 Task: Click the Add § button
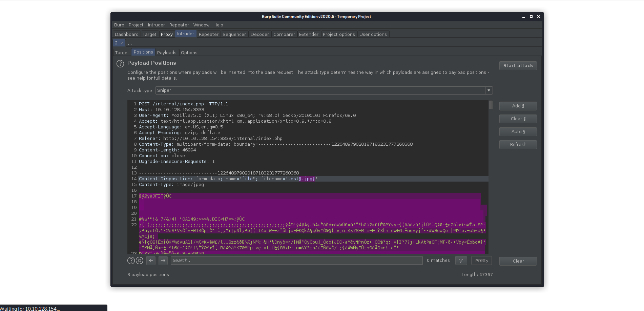[518, 106]
